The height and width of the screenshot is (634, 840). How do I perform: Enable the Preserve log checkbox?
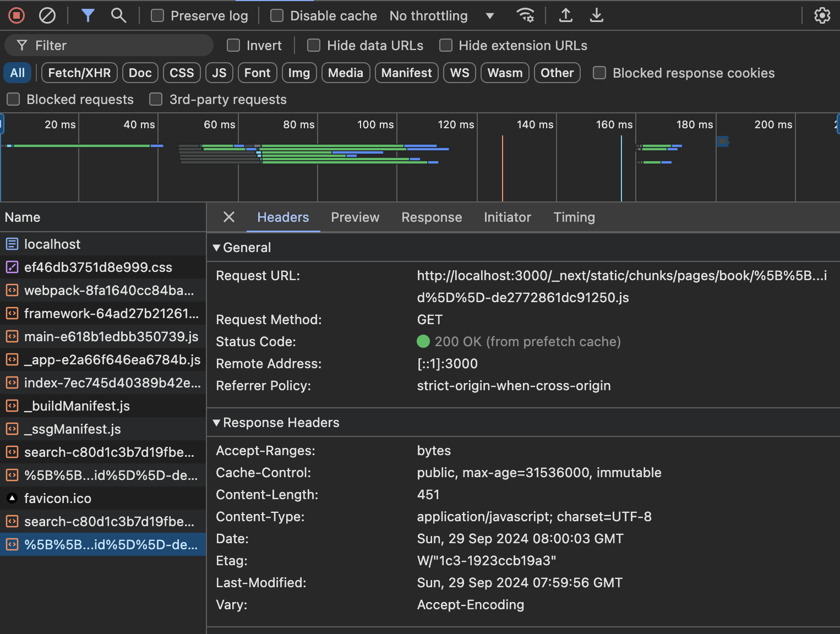tap(158, 16)
